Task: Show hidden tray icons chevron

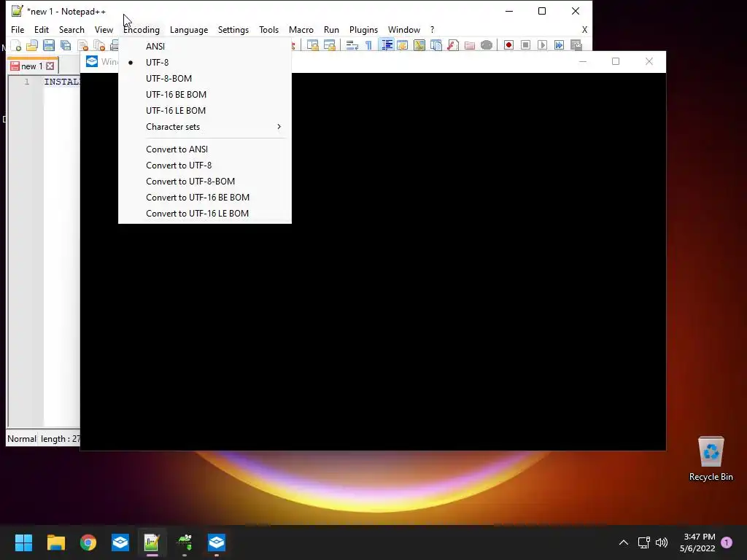Action: tap(623, 542)
